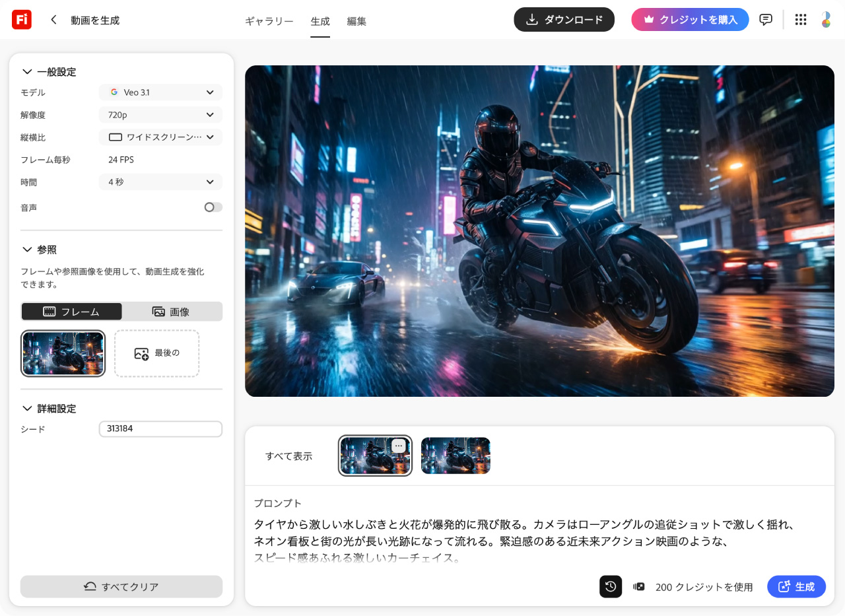
Task: Click the すべて表示 link
Action: 288,456
